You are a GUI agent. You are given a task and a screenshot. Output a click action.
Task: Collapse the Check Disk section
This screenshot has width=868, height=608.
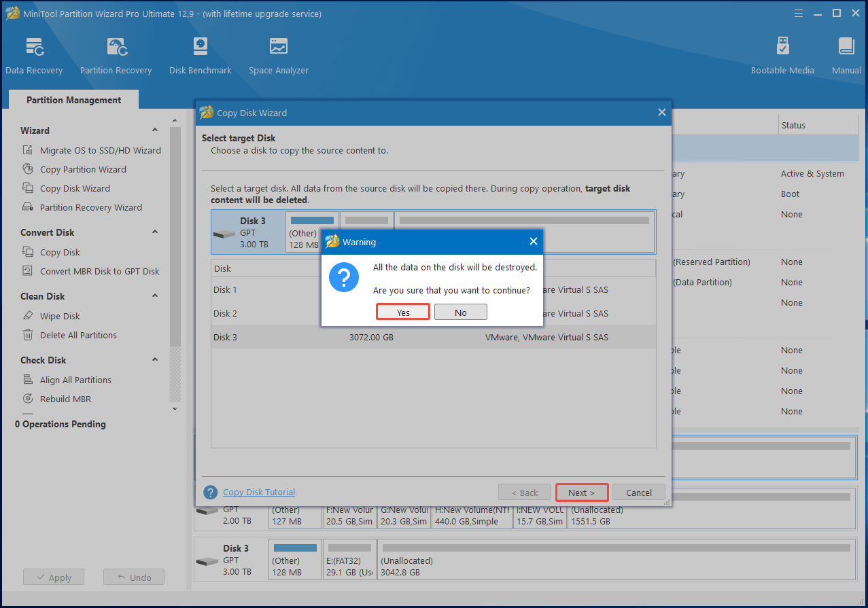(155, 360)
